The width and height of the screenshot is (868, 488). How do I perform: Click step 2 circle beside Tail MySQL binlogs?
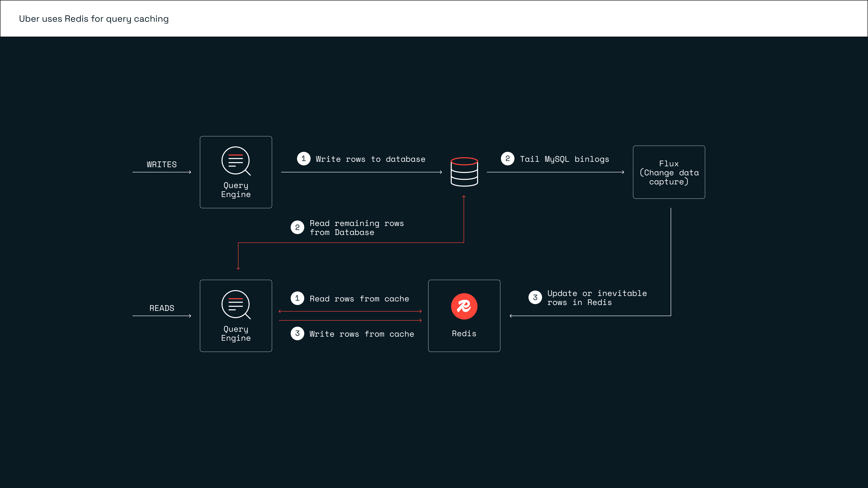507,159
